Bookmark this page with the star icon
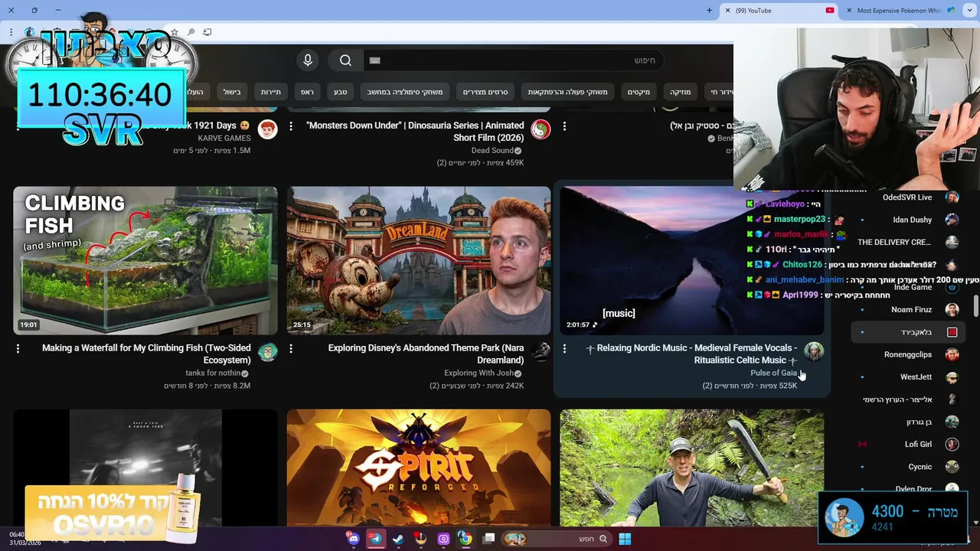Image resolution: width=980 pixels, height=551 pixels. coord(175,32)
